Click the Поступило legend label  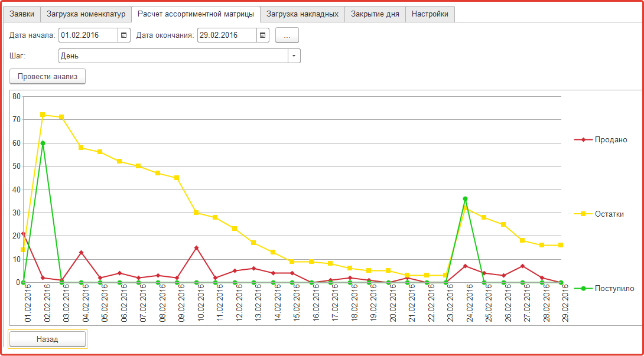614,288
